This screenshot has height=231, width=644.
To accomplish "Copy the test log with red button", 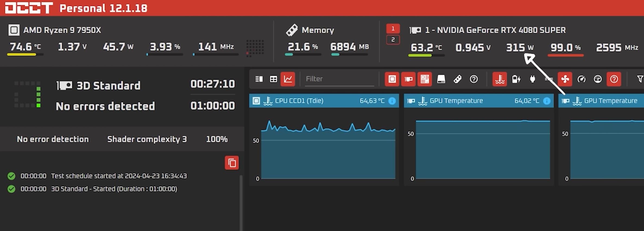I will coord(232,163).
